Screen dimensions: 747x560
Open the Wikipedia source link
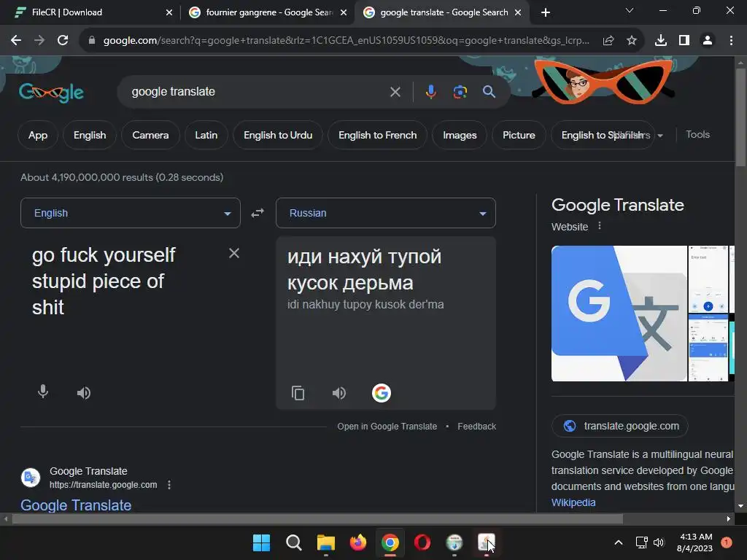point(573,502)
